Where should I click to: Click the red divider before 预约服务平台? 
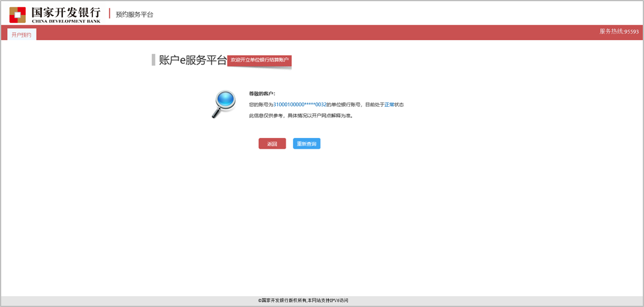109,14
